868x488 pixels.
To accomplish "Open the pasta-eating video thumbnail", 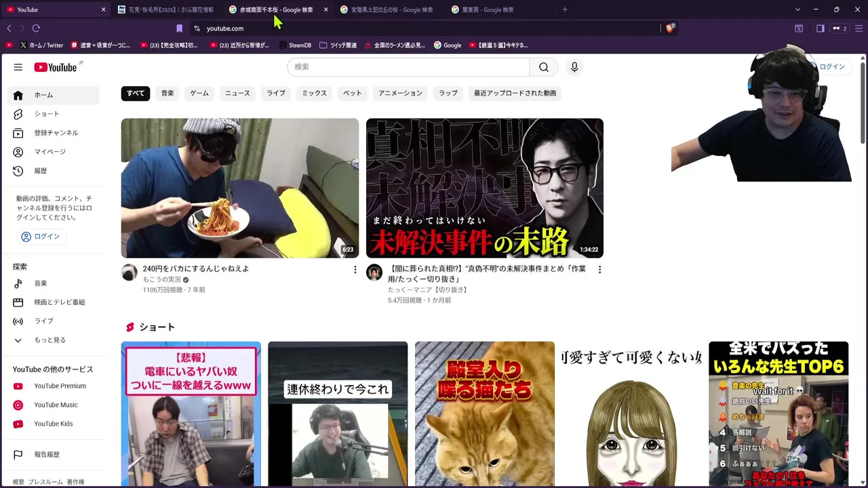I will 240,188.
